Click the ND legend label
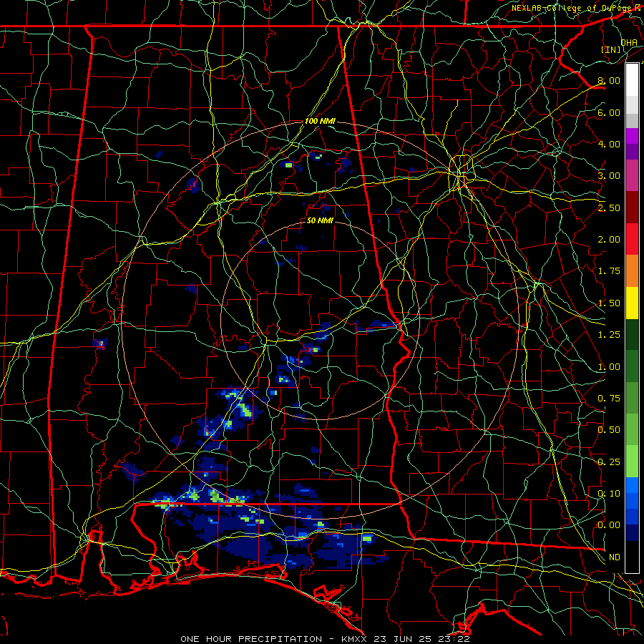The width and height of the screenshot is (644, 644). pos(615,557)
